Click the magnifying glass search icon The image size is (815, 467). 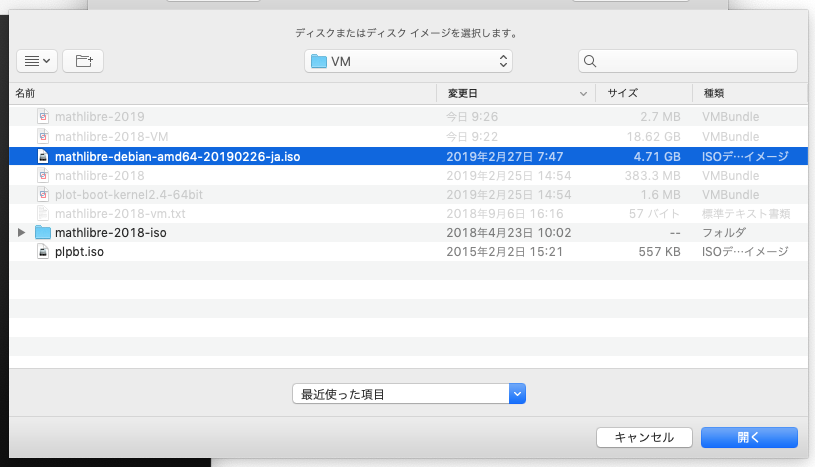tap(590, 62)
